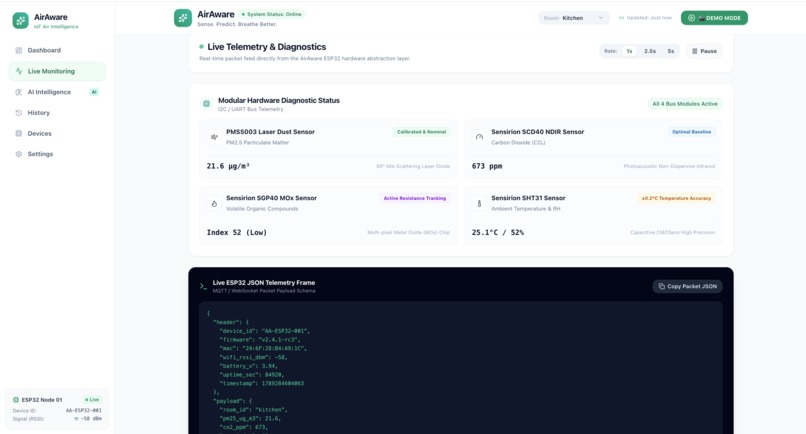Click the Wi-Fi signal icon beside -58 dBm

tap(77, 419)
